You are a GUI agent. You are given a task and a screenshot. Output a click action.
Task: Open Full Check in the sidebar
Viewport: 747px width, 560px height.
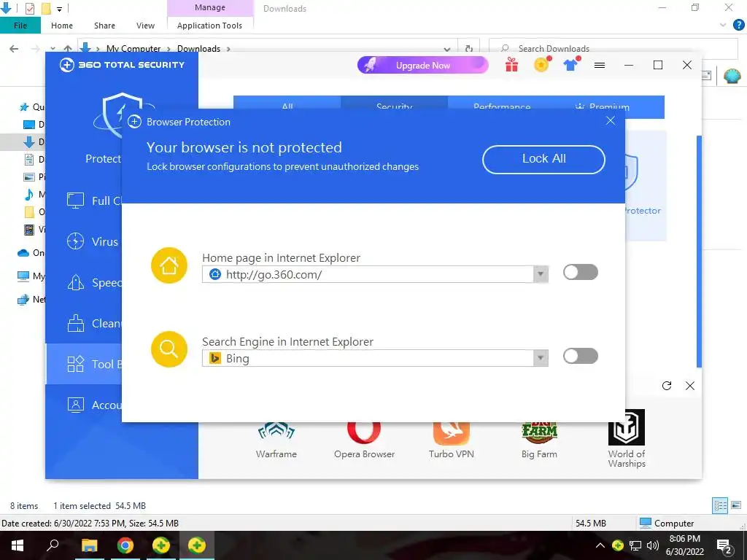(x=94, y=201)
